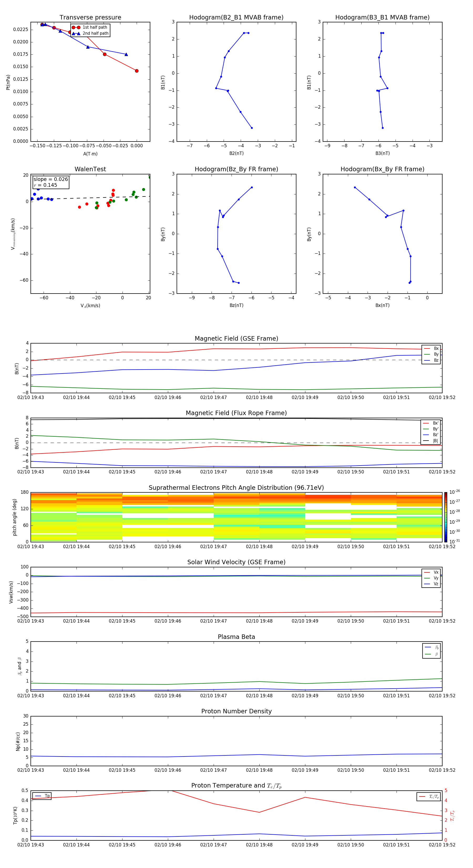
Task: Click the pitch angle color bar
Action: pyautogui.click(x=445, y=517)
